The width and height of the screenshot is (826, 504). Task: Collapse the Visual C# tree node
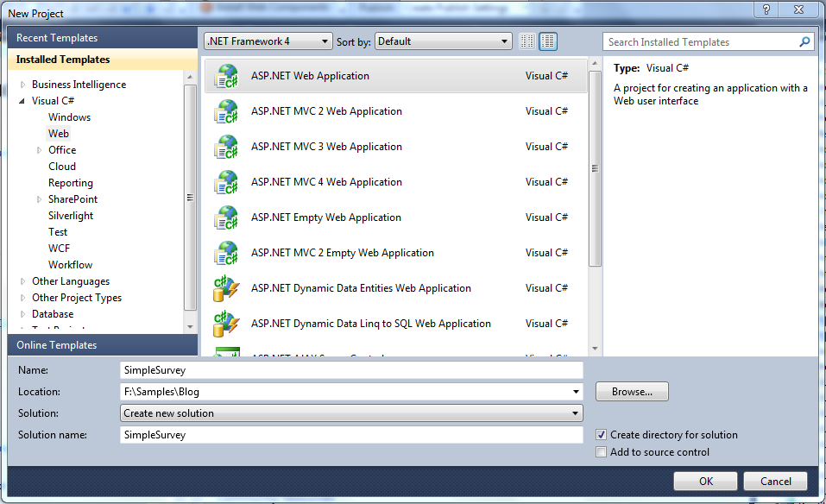pos(22,101)
